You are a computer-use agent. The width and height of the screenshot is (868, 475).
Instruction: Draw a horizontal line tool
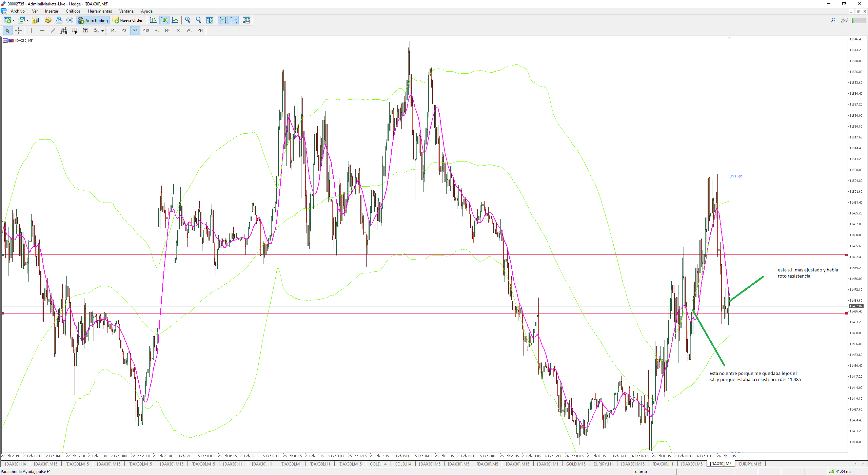tap(42, 31)
